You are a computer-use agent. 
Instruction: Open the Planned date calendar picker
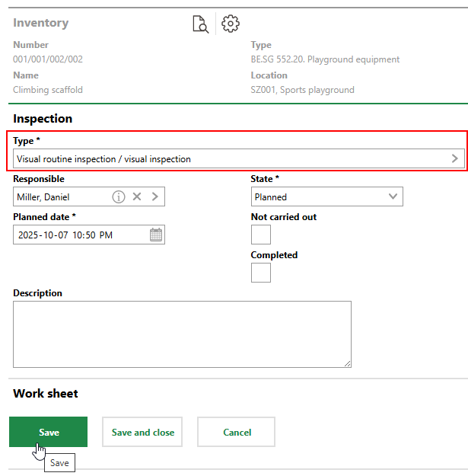click(156, 235)
